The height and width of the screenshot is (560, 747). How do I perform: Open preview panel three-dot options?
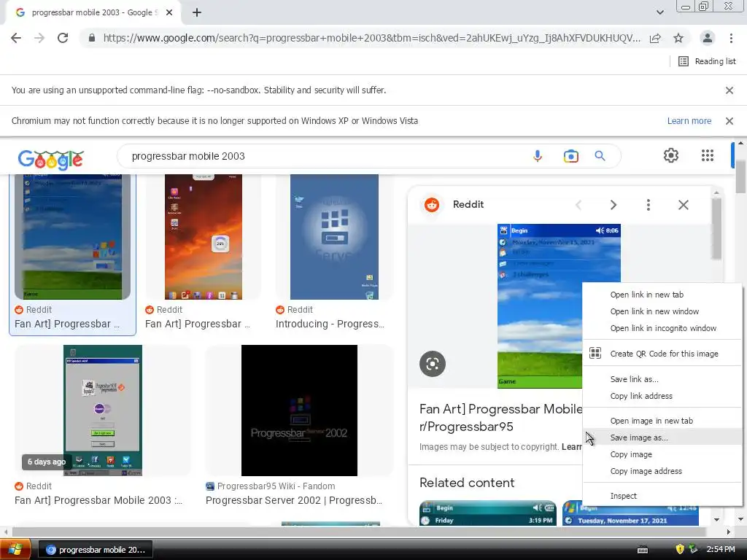click(648, 205)
